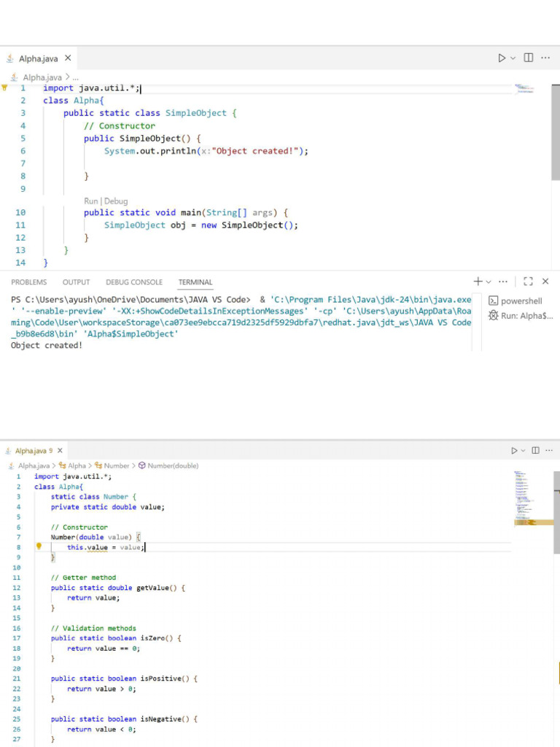The height and width of the screenshot is (747, 560).
Task: Split the bottom editor with the split icon
Action: click(536, 451)
